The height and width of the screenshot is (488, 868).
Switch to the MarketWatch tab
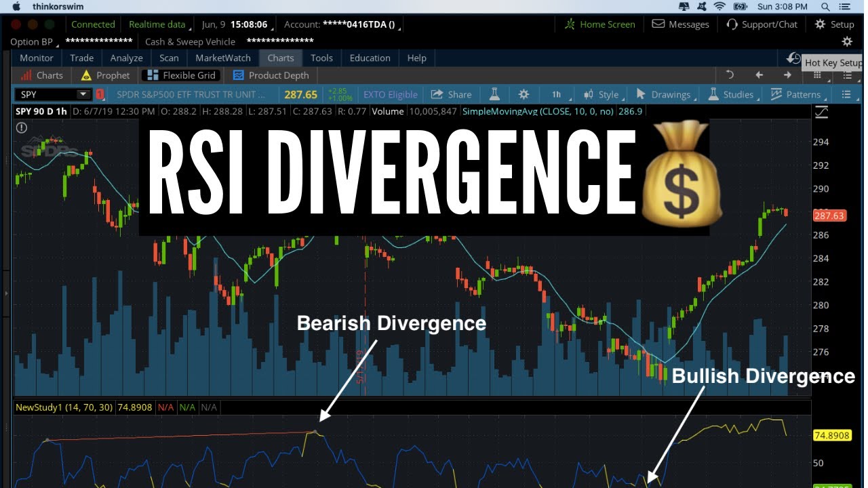(x=223, y=58)
